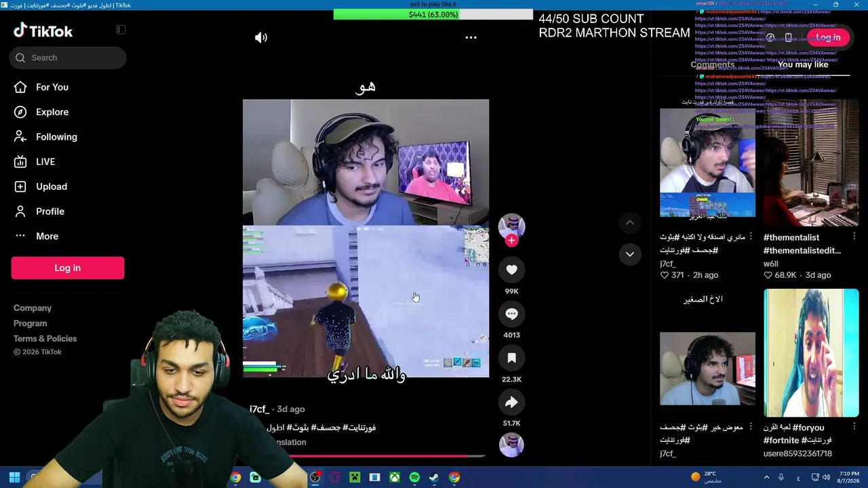Open the second Chrome icon beside Steam
The image size is (868, 488).
[x=454, y=477]
